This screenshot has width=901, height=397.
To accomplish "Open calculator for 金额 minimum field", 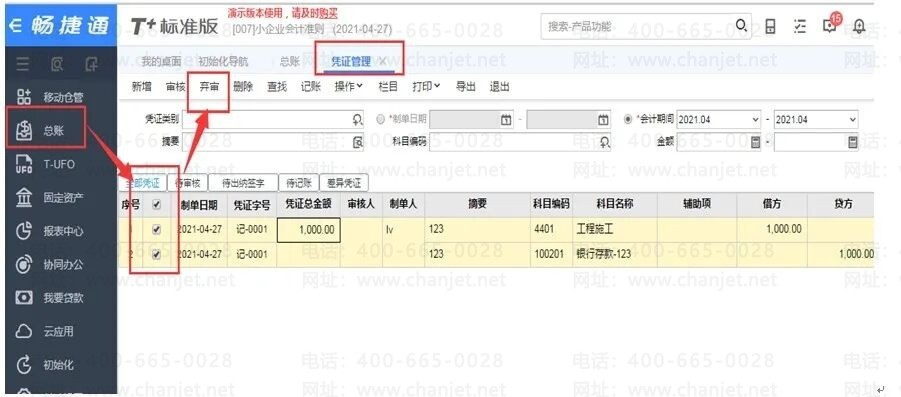I will tap(755, 141).
